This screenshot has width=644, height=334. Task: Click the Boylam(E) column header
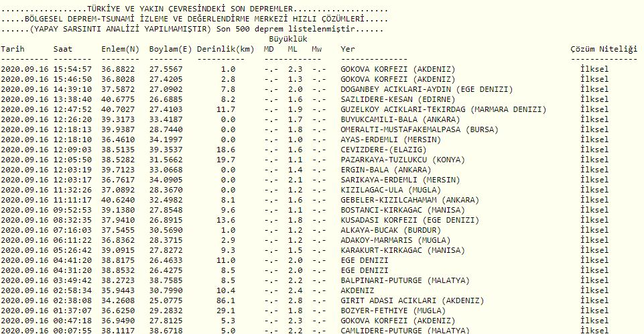[170, 49]
